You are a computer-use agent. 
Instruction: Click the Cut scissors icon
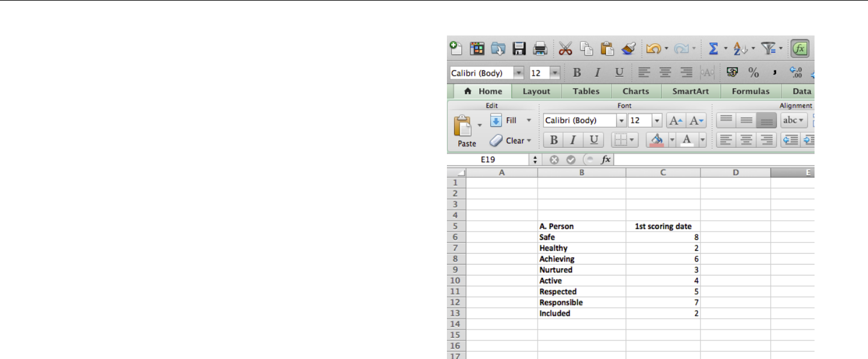pos(565,49)
